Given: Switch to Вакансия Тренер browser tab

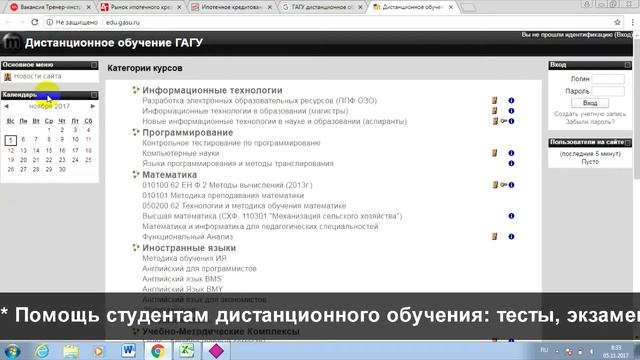Looking at the screenshot, I should tap(51, 7).
